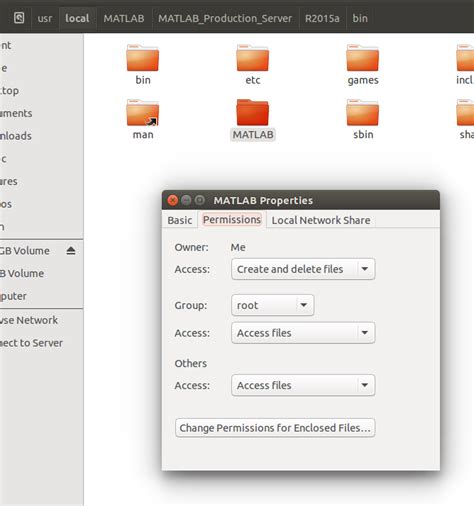Screen dimensions: 474x506
Task: Switch to the Permissions tab
Action: pos(232,220)
